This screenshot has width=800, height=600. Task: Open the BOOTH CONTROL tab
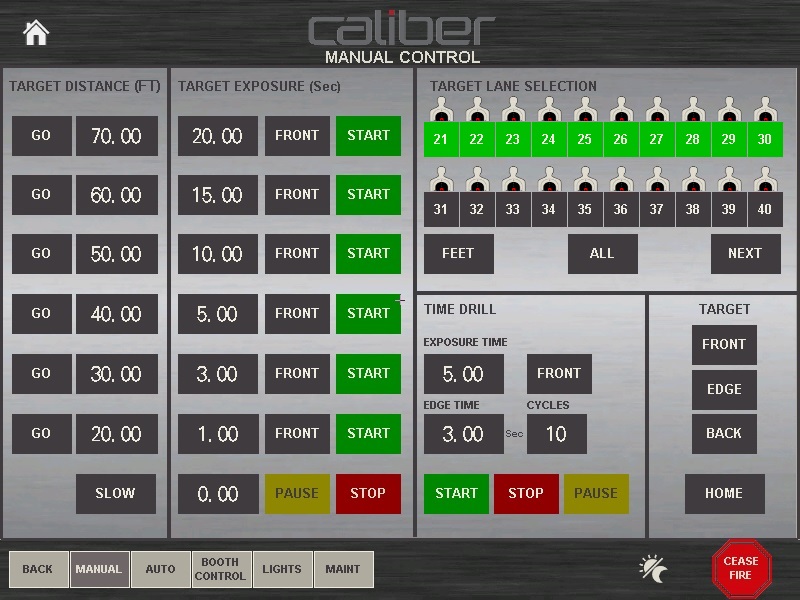(x=220, y=569)
